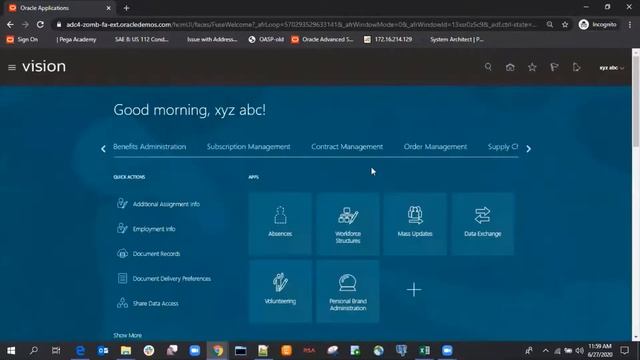Click the search magnifier in Oracle header

488,67
